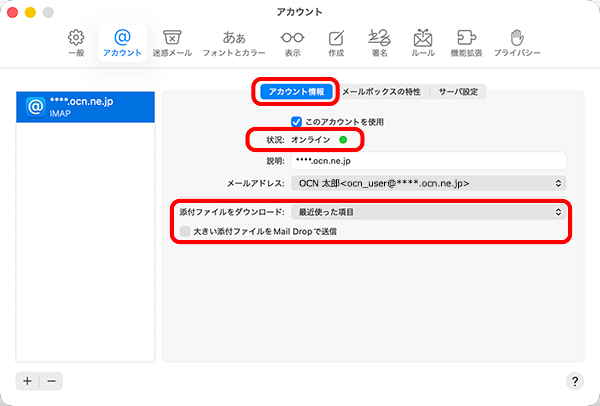
Task: Switch to the アカウント情報 tab
Action: 296,91
